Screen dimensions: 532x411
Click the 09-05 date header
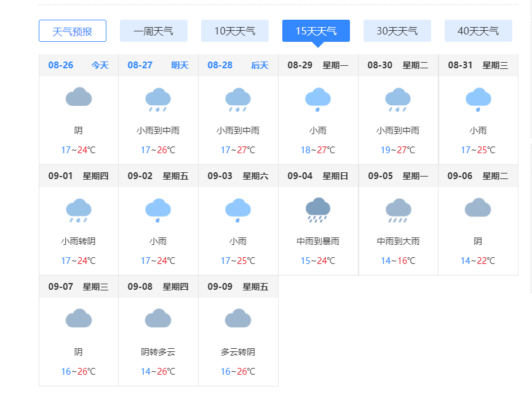click(380, 176)
